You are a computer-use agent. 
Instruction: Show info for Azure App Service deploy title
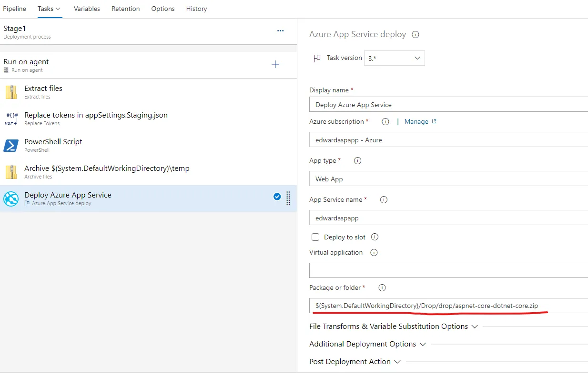tap(415, 34)
